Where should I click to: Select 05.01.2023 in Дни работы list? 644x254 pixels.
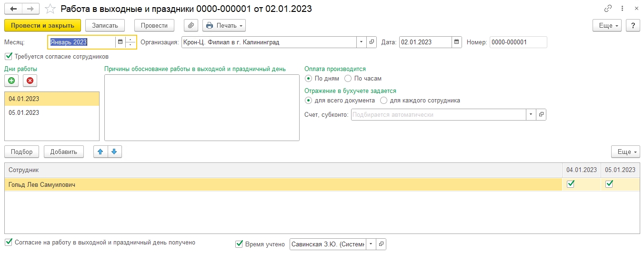pyautogui.click(x=52, y=113)
